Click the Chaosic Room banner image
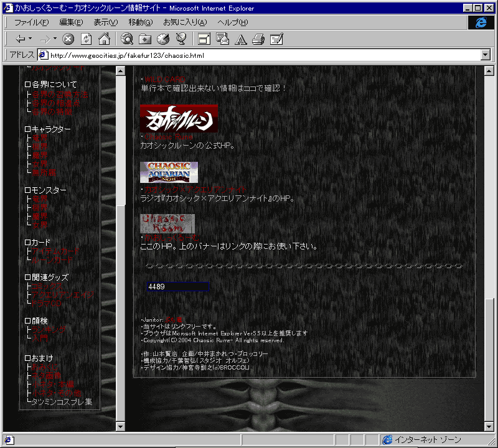Viewport: 498px width, 448px height. coord(167,223)
